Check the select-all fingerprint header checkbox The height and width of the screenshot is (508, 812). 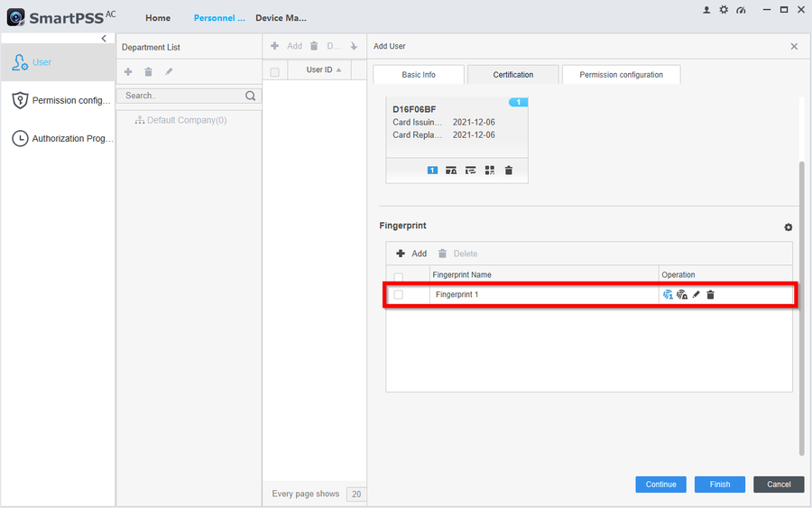pos(399,276)
